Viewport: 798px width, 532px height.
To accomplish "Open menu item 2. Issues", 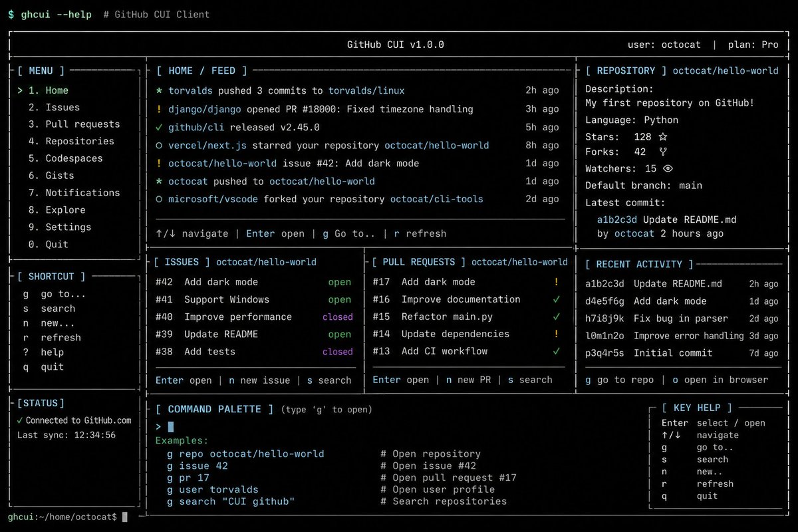I will tap(54, 107).
